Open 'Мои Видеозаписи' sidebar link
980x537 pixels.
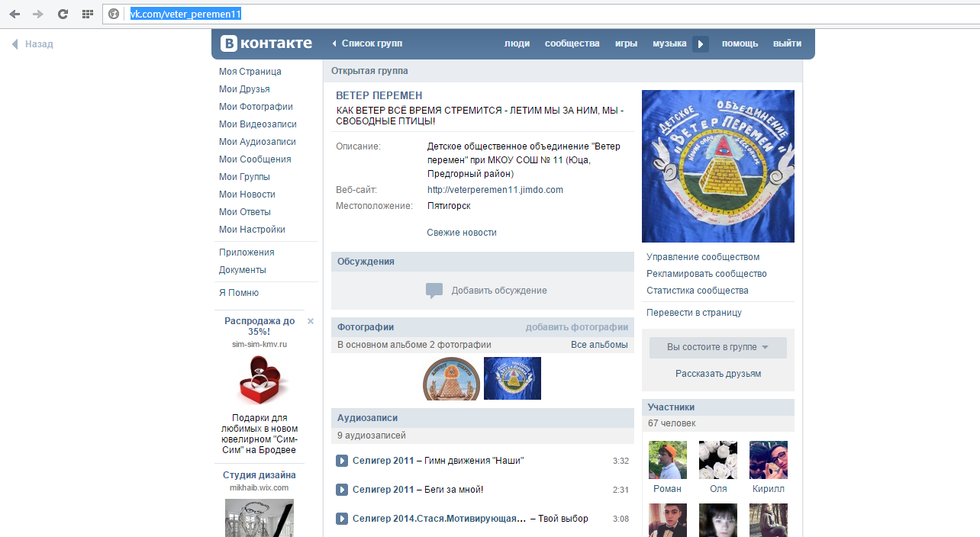[x=258, y=124]
